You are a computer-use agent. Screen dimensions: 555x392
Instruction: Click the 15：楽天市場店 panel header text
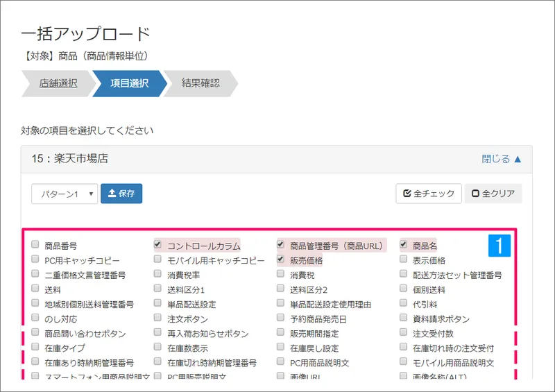(70, 158)
